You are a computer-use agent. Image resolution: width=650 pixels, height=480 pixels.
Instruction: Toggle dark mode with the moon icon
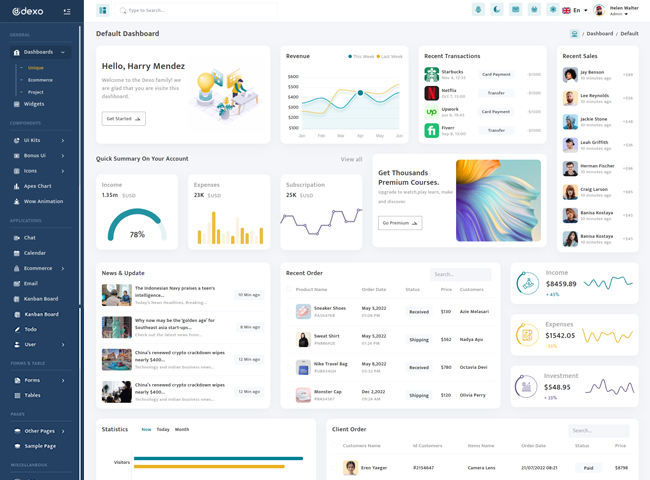click(497, 10)
